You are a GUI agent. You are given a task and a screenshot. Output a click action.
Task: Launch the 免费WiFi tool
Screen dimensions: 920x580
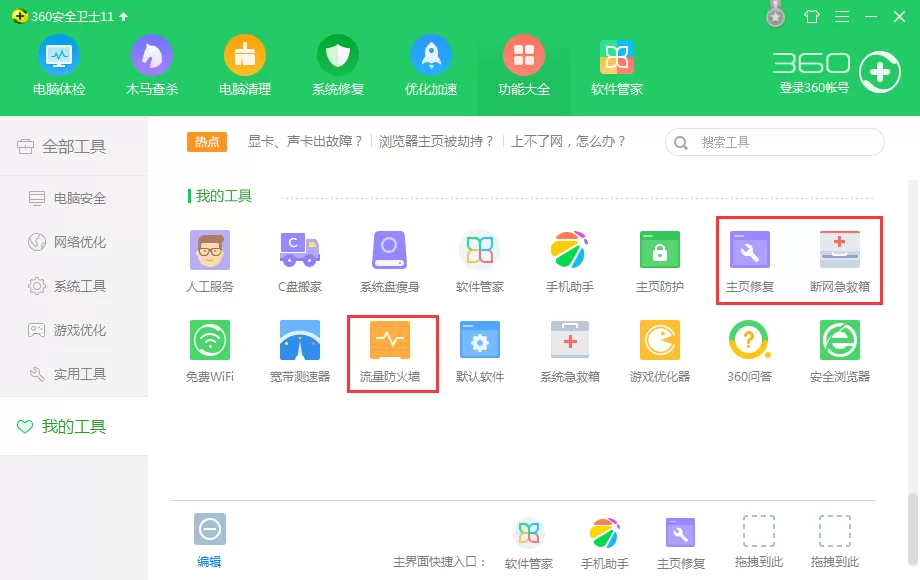(x=210, y=351)
